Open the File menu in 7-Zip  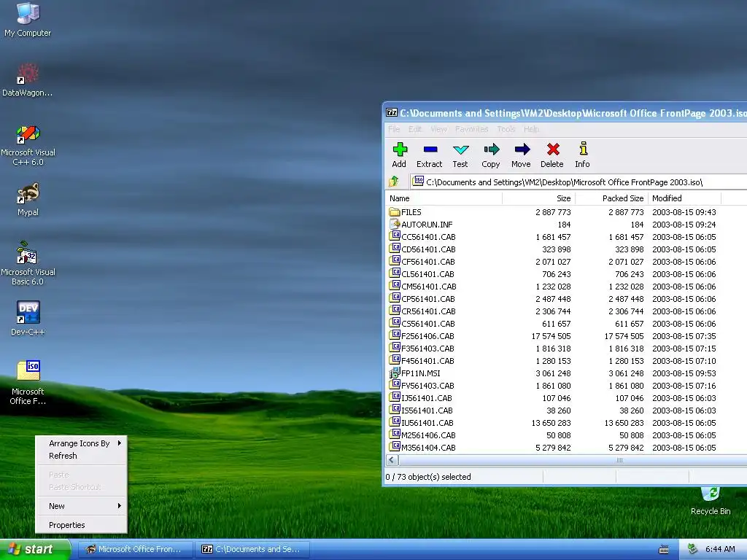(393, 129)
